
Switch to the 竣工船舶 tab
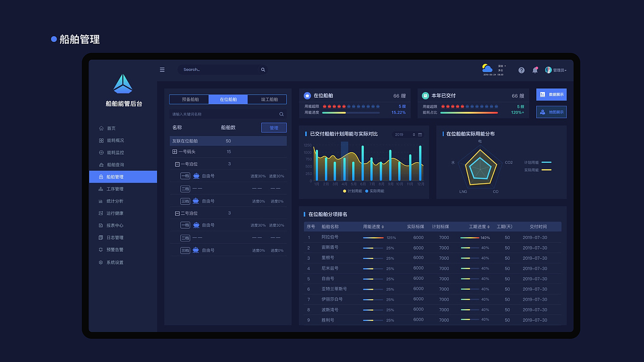tap(267, 100)
